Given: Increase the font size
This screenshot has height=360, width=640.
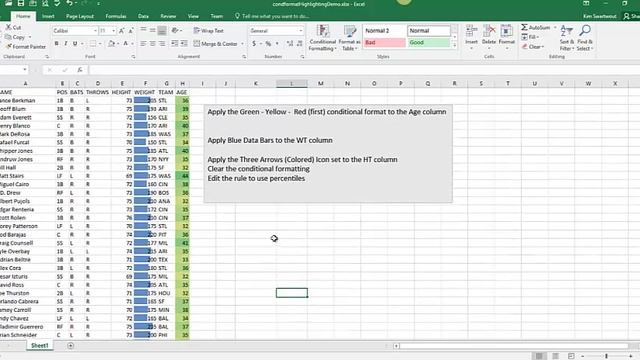Looking at the screenshot, I should (x=122, y=31).
